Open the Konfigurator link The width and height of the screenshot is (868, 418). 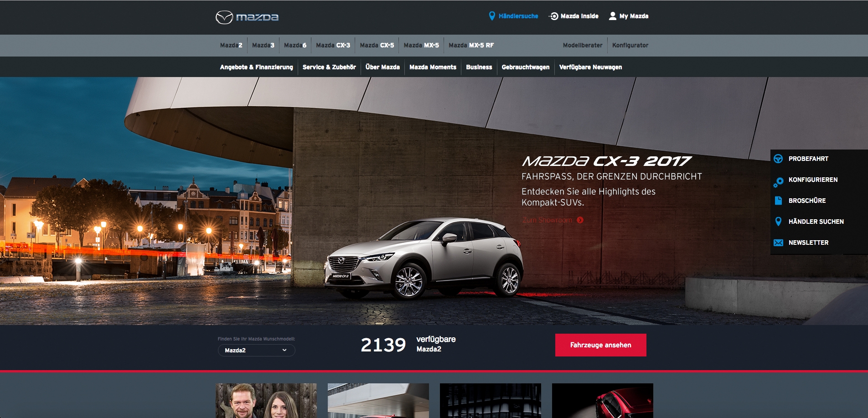(x=630, y=45)
